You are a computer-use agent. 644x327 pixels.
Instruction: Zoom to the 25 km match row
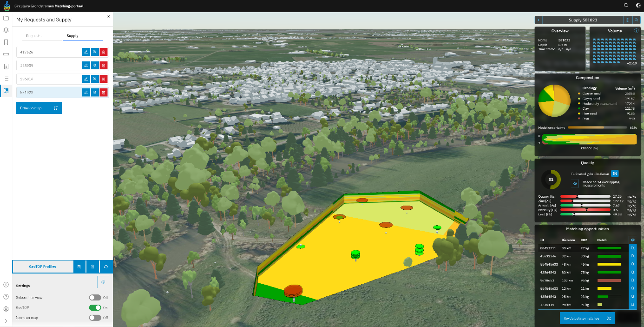(x=632, y=296)
